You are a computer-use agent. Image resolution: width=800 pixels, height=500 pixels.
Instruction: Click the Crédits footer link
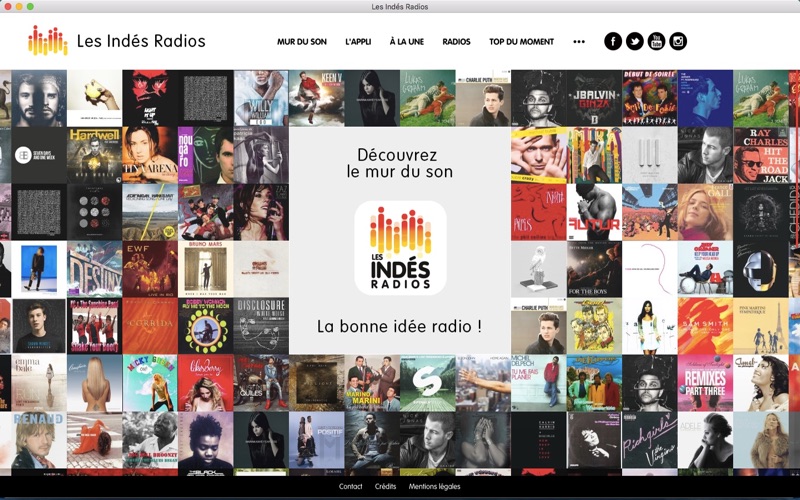coord(386,487)
